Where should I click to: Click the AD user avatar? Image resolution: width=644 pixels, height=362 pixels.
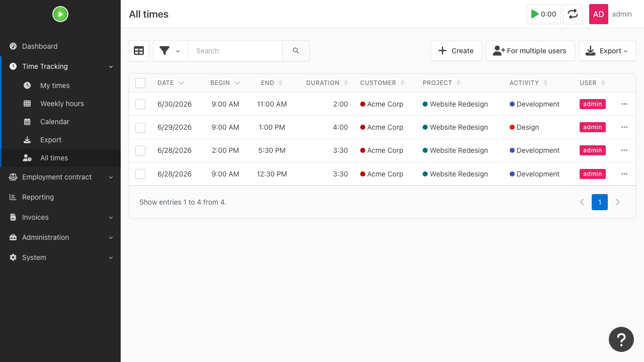click(x=599, y=14)
